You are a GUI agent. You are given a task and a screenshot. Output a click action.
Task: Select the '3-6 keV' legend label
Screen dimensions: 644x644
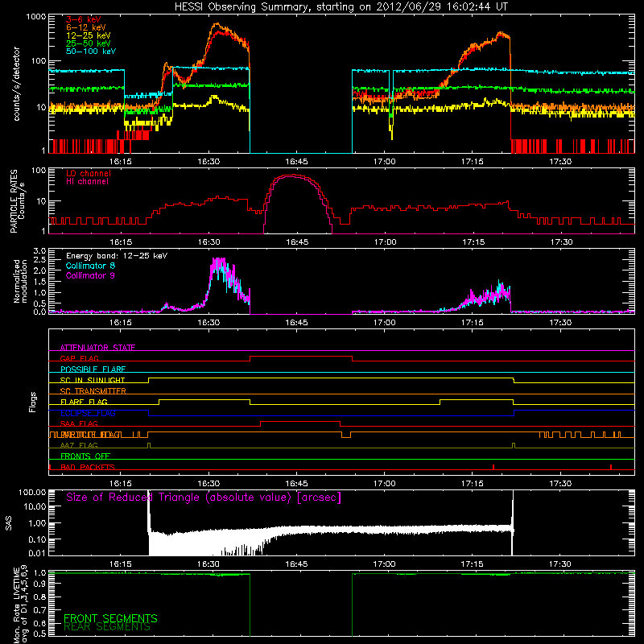pyautogui.click(x=84, y=19)
